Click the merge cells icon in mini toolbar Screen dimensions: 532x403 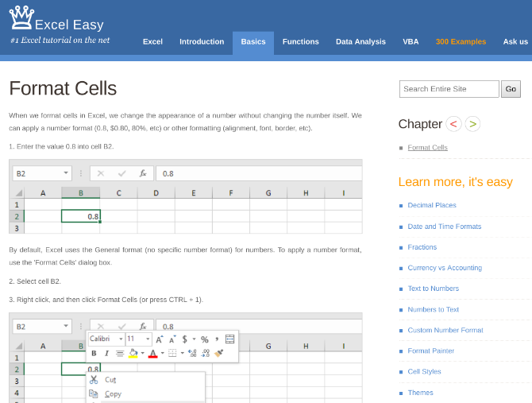pos(229,339)
